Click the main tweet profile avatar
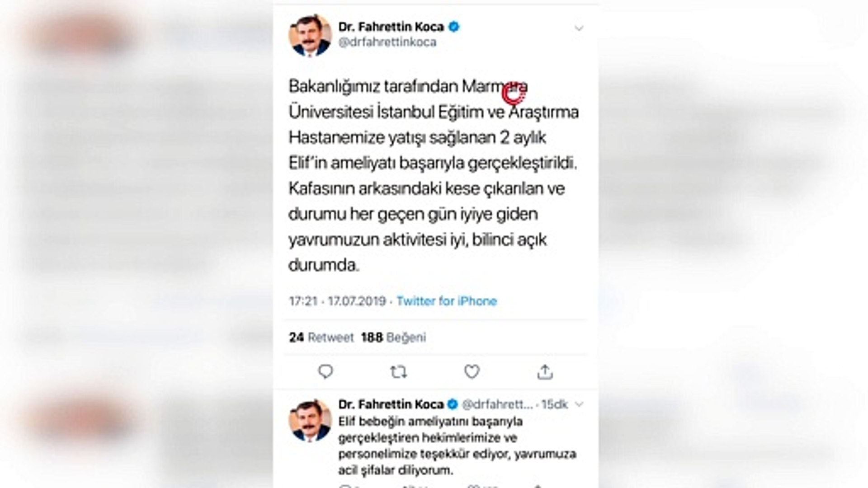 tap(310, 36)
